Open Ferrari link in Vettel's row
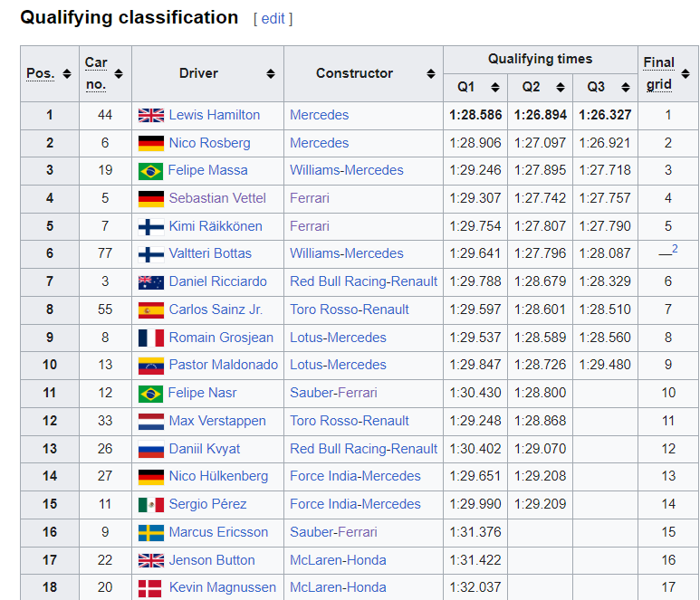Viewport: 700px width, 600px height. point(310,198)
